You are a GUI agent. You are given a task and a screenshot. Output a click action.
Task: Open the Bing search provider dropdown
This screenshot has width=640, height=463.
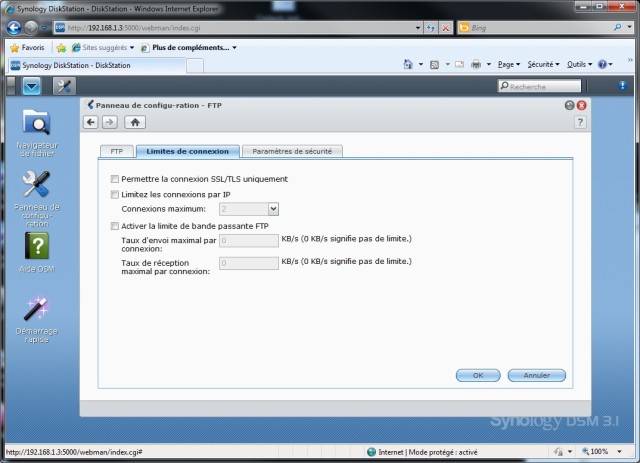[x=630, y=27]
